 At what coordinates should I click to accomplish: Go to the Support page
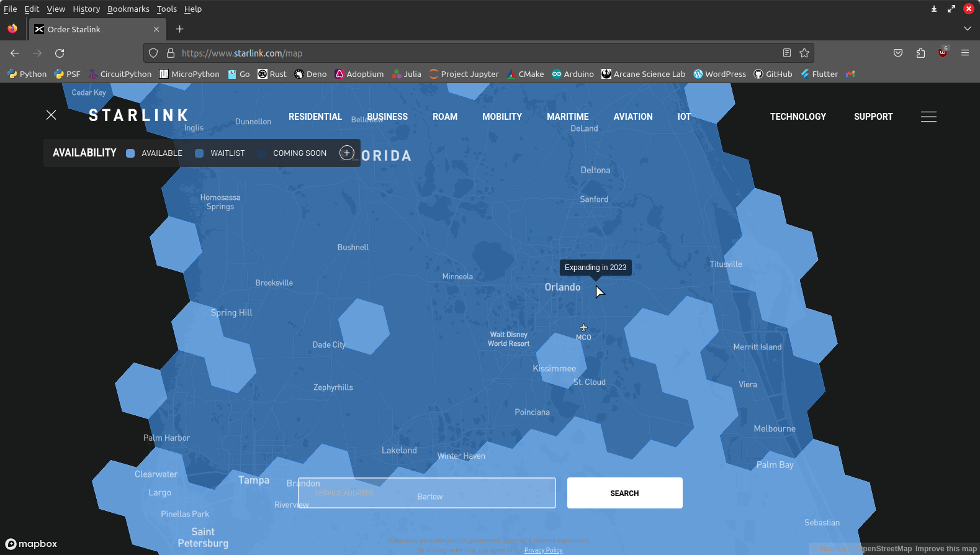[873, 117]
